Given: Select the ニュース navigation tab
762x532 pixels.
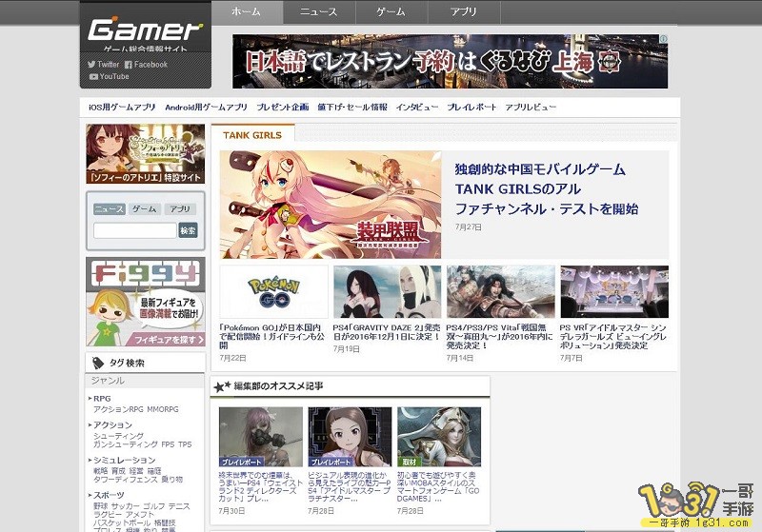Looking at the screenshot, I should [x=319, y=11].
